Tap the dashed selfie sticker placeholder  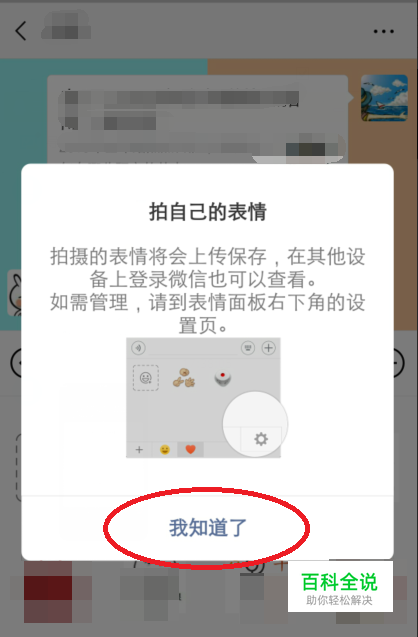pyautogui.click(x=146, y=378)
